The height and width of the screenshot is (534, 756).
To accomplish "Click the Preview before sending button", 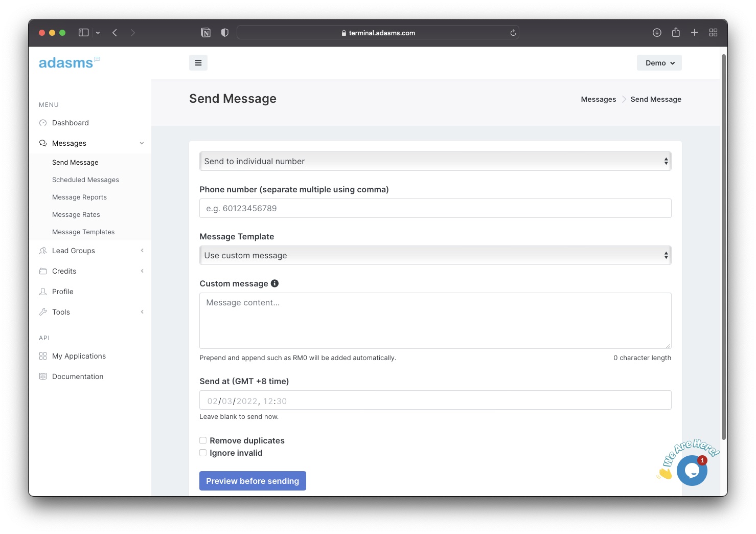I will coord(253,481).
